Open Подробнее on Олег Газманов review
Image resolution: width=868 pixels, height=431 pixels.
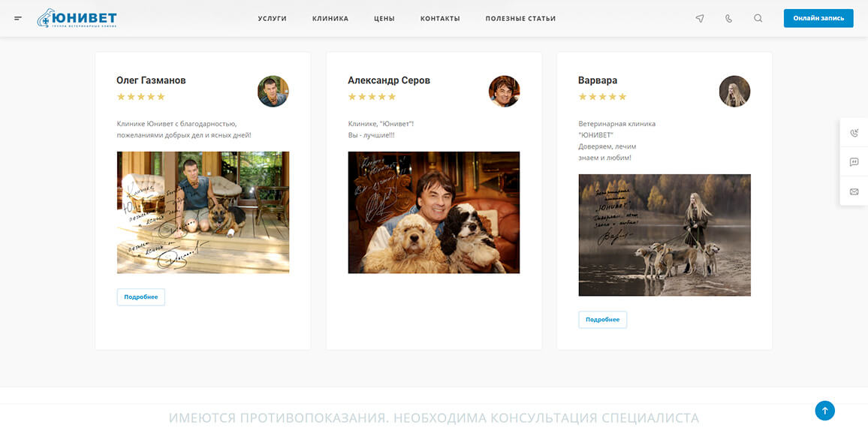click(x=140, y=297)
